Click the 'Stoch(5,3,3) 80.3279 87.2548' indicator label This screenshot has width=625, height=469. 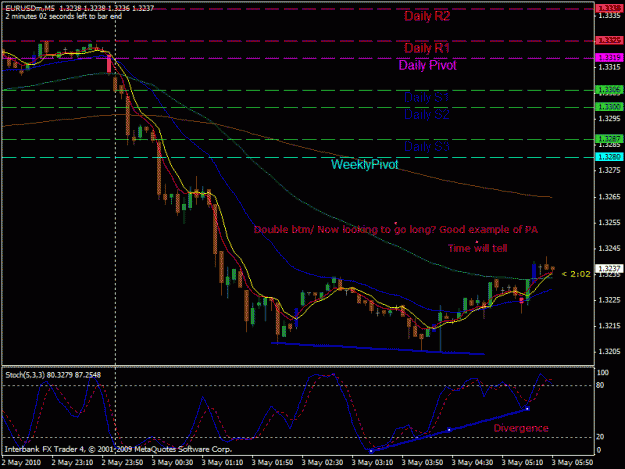coord(53,375)
